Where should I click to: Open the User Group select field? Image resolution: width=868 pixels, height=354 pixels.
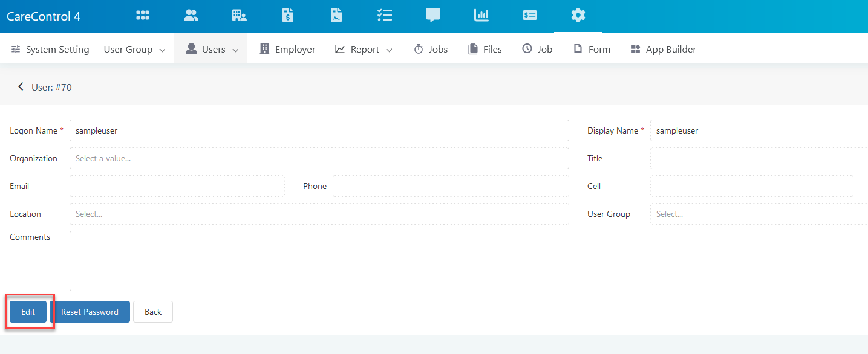point(759,214)
